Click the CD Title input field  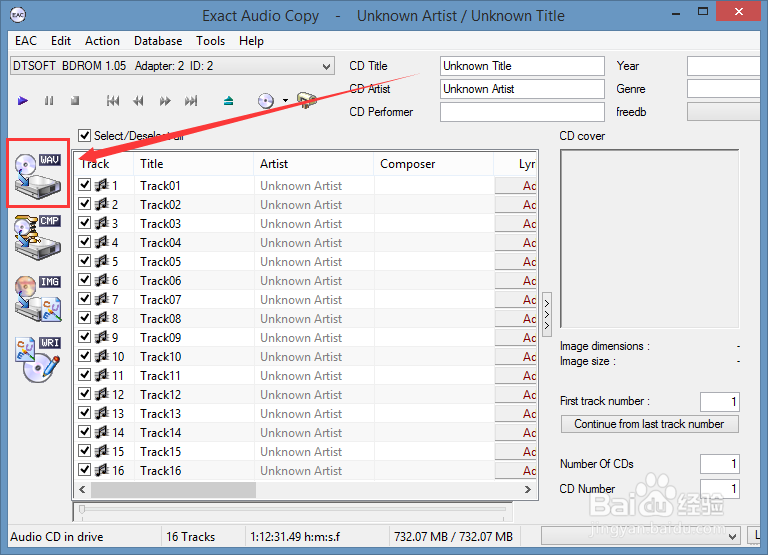pos(522,66)
